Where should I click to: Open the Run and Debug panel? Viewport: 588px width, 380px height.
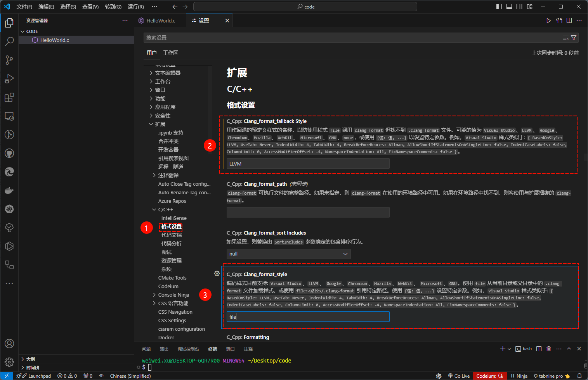(9, 79)
